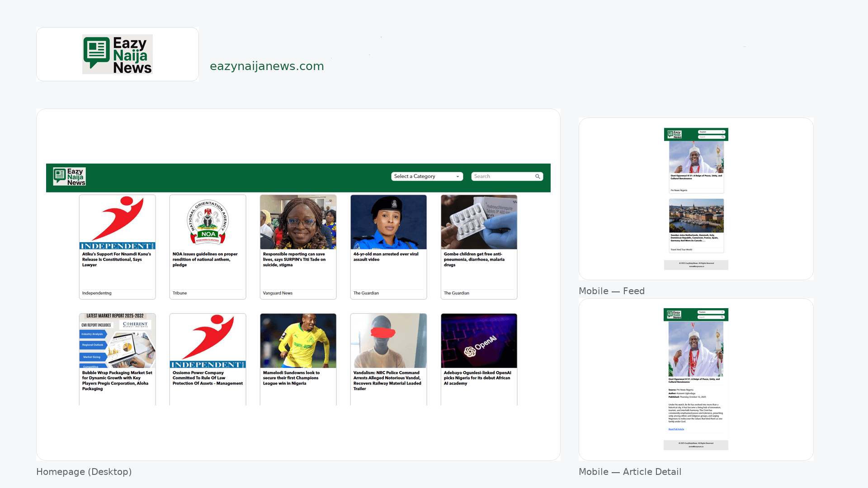Viewport: 868px width, 488px height.
Task: Open the Select a Category dropdown
Action: click(x=427, y=177)
